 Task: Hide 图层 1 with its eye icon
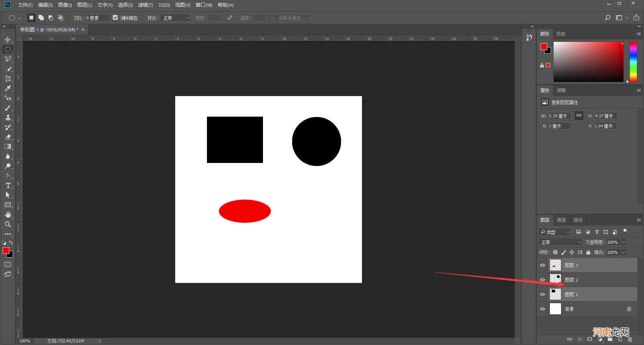[x=543, y=295]
